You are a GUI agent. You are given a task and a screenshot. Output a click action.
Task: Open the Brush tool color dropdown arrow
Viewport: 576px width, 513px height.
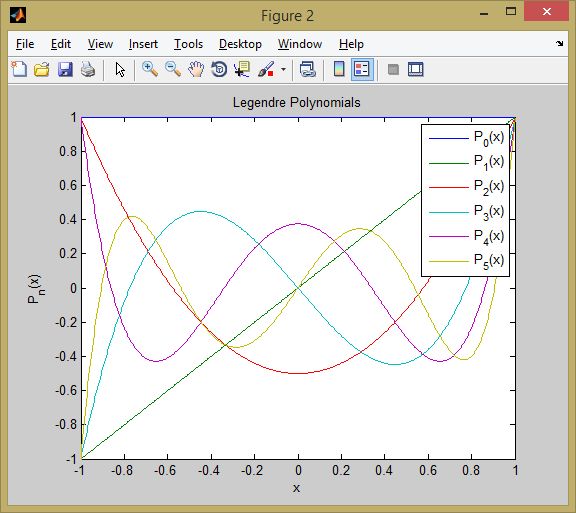pos(283,69)
